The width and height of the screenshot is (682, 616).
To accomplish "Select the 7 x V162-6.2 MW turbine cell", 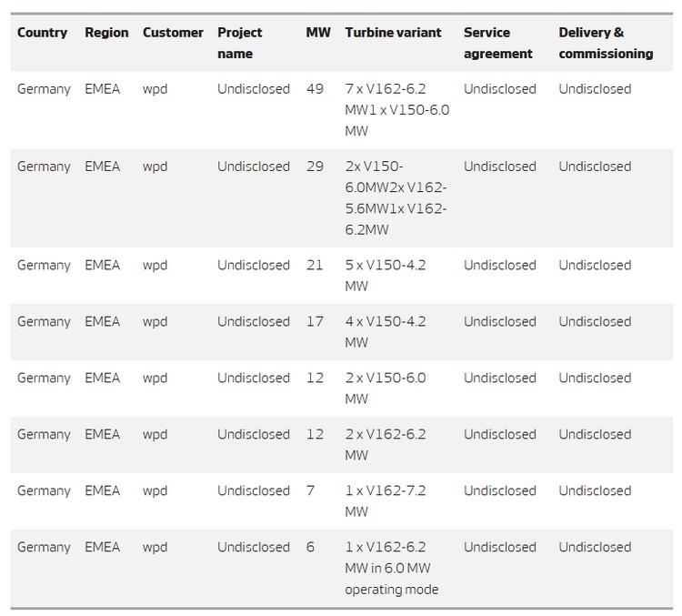I will [x=397, y=110].
